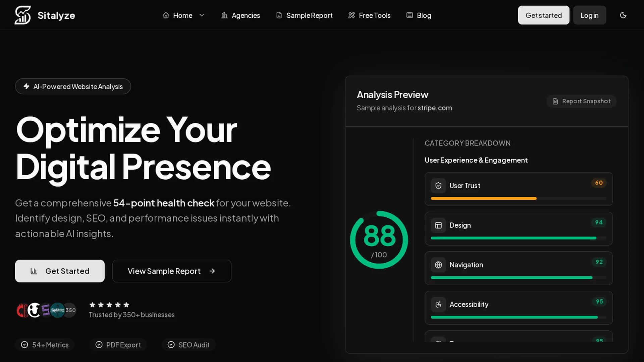The height and width of the screenshot is (362, 644).
Task: Click the hero Get Started button
Action: click(60, 271)
